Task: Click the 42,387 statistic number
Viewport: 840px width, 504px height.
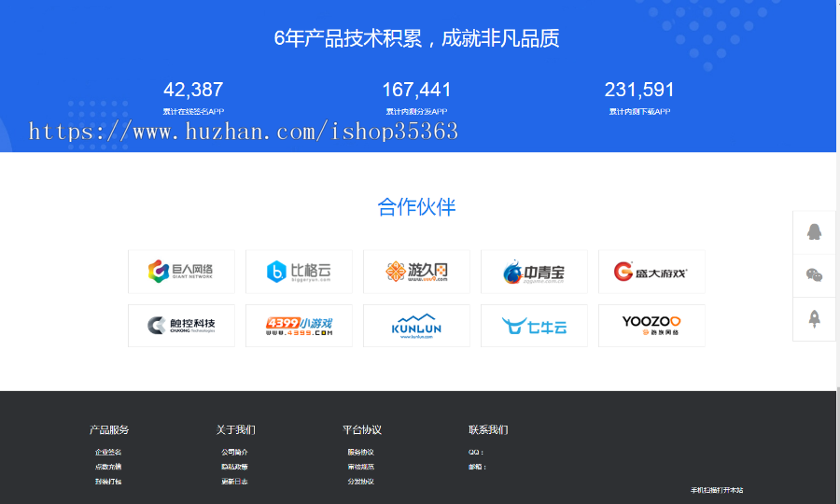Action: click(193, 90)
